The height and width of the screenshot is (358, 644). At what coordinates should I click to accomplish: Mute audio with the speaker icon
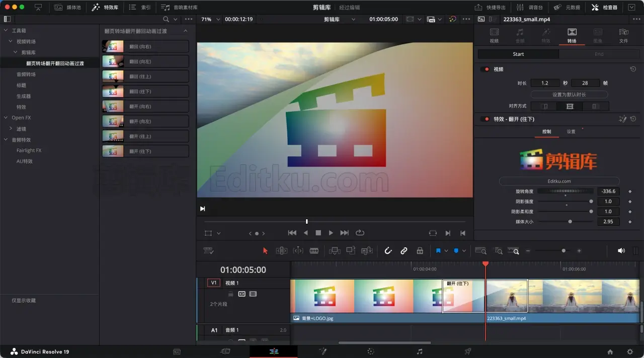pyautogui.click(x=621, y=250)
